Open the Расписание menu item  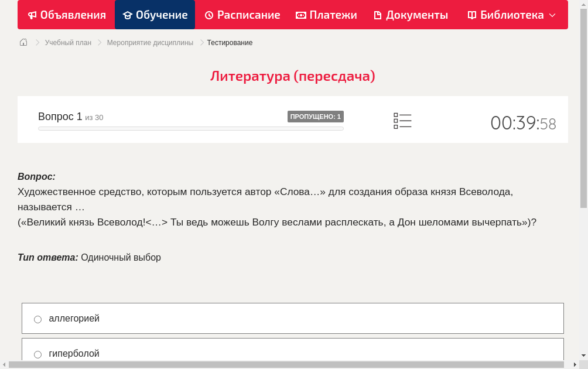pyautogui.click(x=242, y=15)
